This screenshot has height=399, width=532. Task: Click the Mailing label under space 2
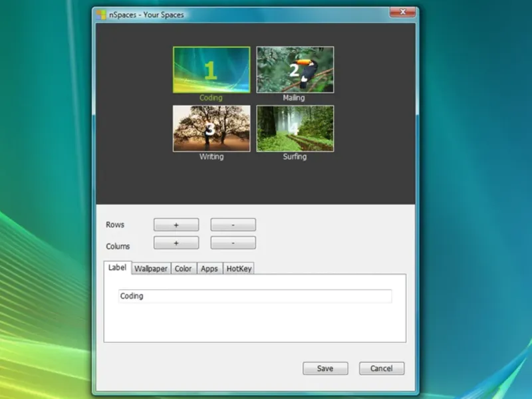click(x=294, y=98)
